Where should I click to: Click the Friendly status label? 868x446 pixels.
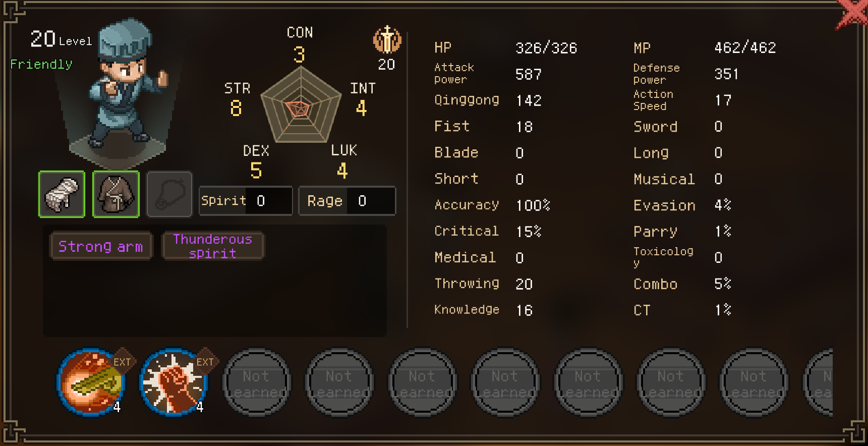pyautogui.click(x=41, y=64)
